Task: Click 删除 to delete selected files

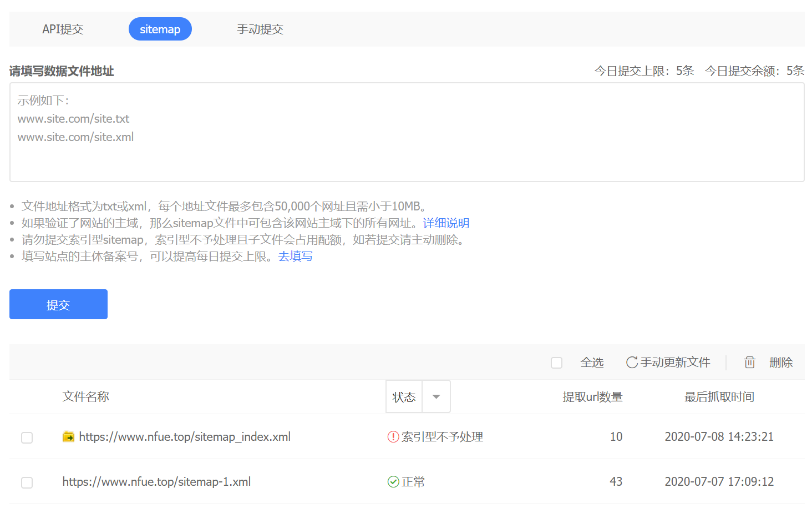Action: pyautogui.click(x=781, y=363)
